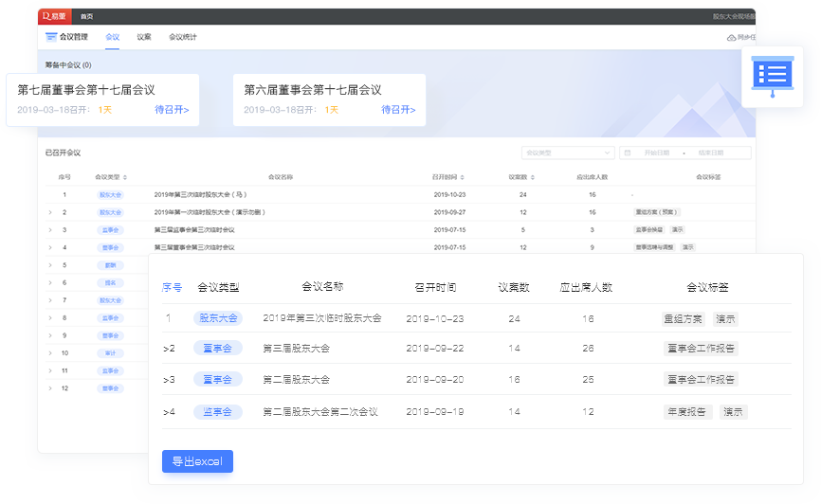Click 董事会工作报告 tag in the 2019-09-20 row
This screenshot has height=504, width=821.
[702, 380]
